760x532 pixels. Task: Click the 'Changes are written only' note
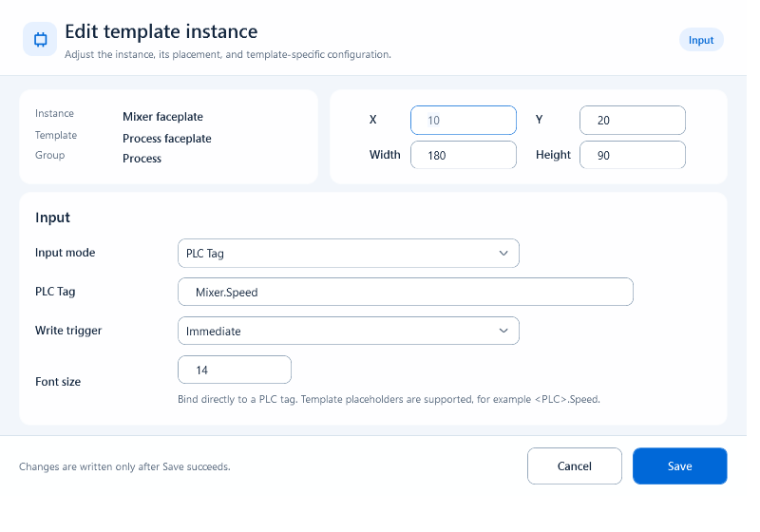tap(124, 466)
